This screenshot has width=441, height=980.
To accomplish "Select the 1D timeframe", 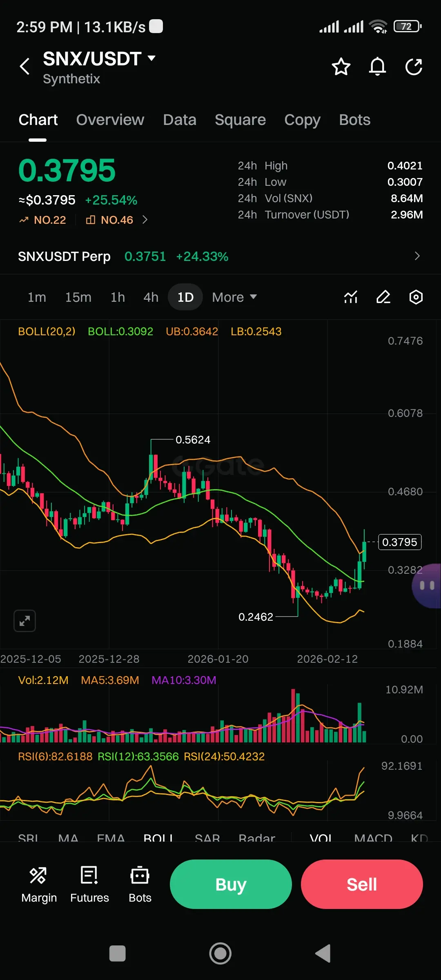I will click(185, 297).
